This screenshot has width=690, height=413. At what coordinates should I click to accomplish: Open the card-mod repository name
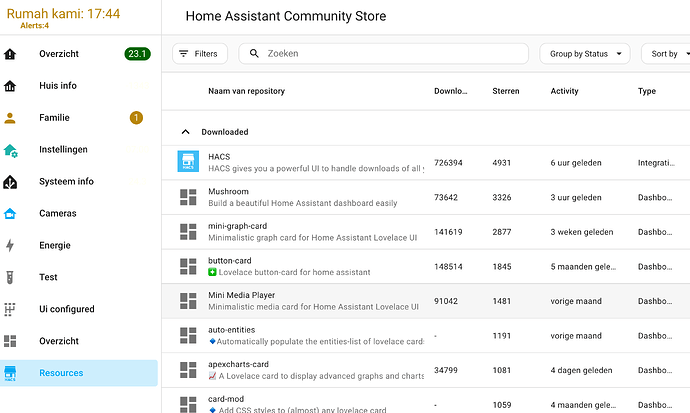coord(226,399)
